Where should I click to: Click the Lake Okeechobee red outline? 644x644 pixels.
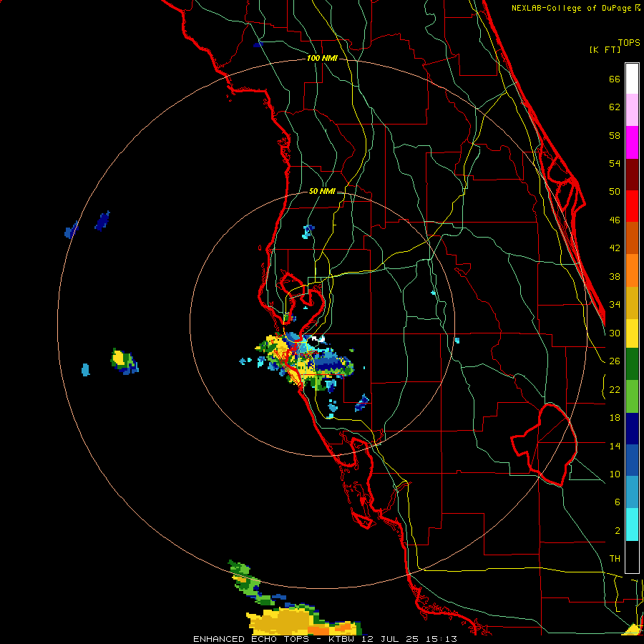coord(545,444)
